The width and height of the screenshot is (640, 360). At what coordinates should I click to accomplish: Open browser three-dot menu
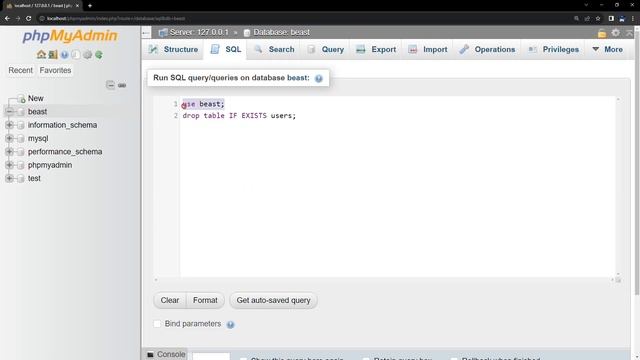click(x=633, y=18)
